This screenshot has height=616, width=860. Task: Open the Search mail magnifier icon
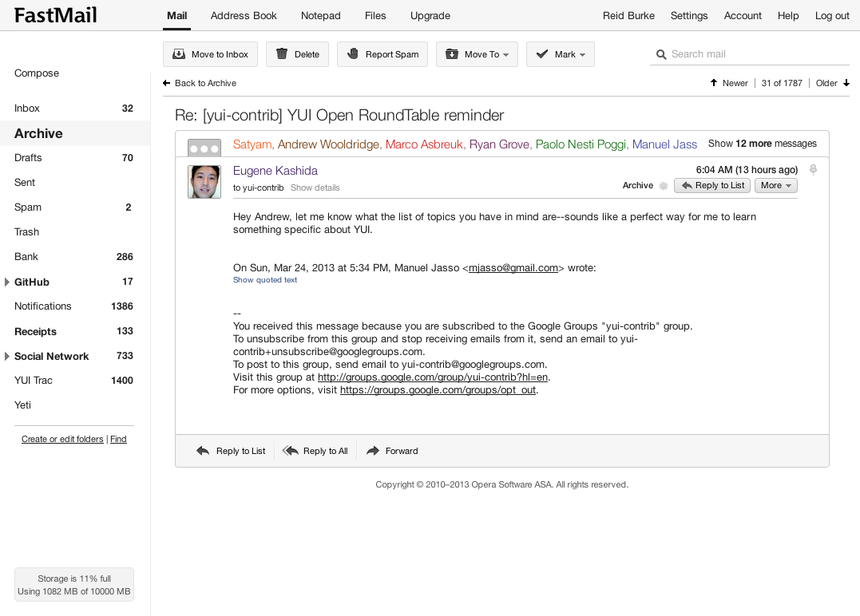click(x=661, y=54)
